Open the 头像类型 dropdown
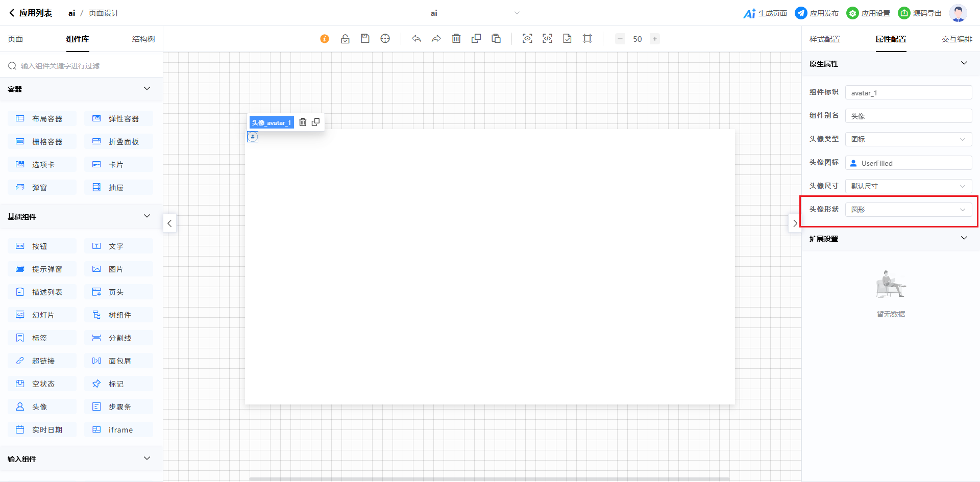This screenshot has width=980, height=482. [908, 139]
